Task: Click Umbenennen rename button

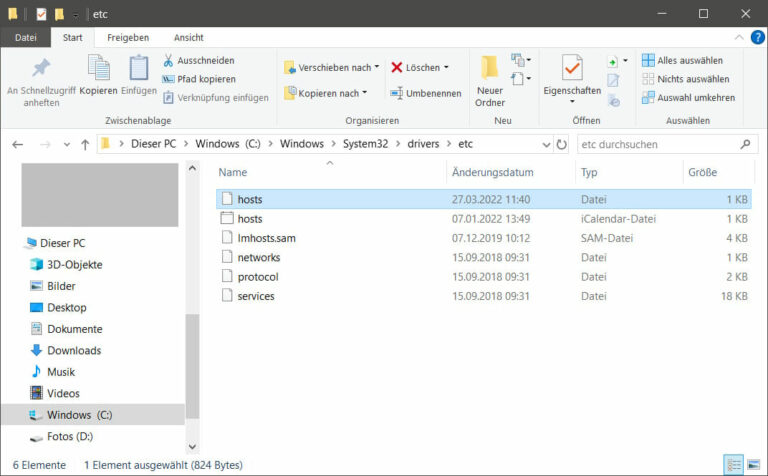Action: pyautogui.click(x=426, y=93)
